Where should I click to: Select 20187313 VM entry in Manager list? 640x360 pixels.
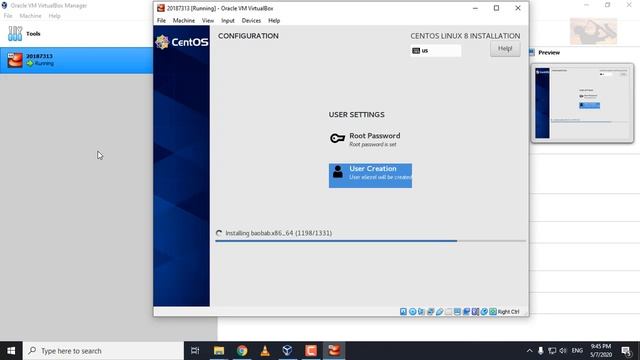(76, 60)
